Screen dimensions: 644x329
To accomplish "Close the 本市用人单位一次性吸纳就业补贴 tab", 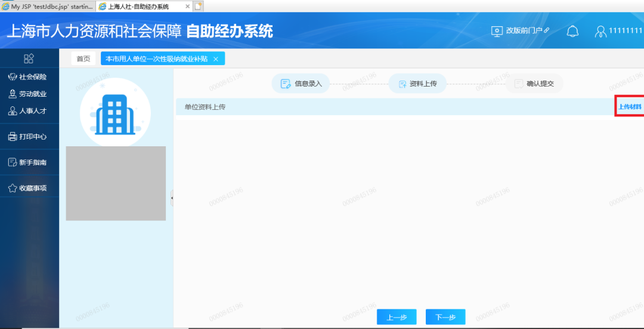I will pyautogui.click(x=216, y=59).
